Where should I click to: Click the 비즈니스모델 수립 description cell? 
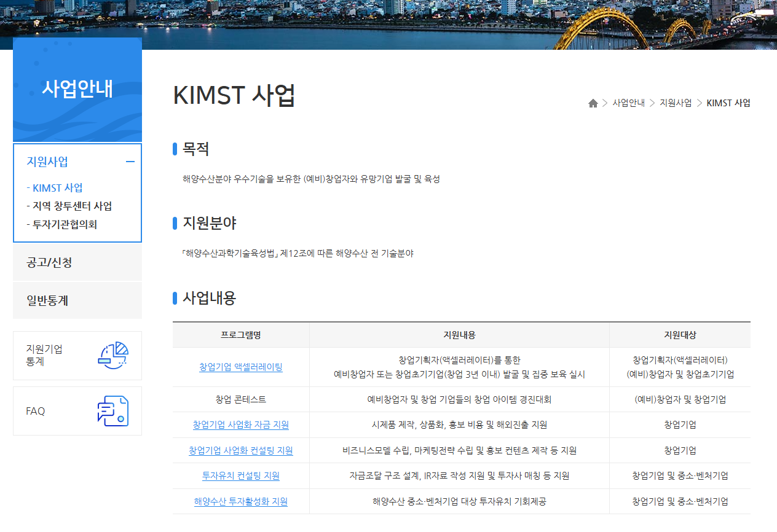[x=459, y=450]
